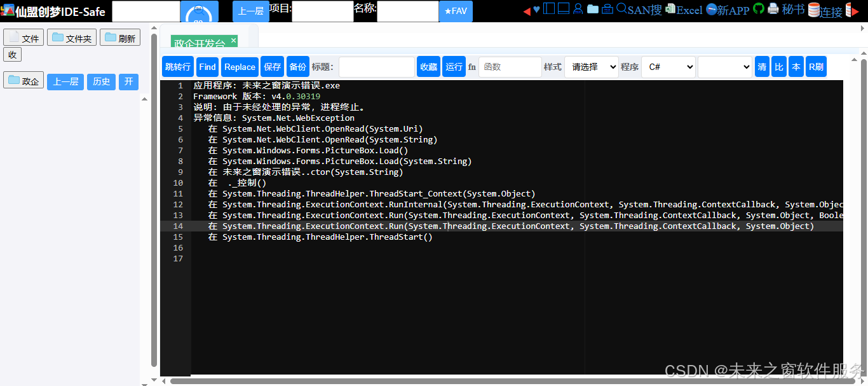The height and width of the screenshot is (386, 868).
Task: Toggle the bottom panel layout icon
Action: point(563,9)
